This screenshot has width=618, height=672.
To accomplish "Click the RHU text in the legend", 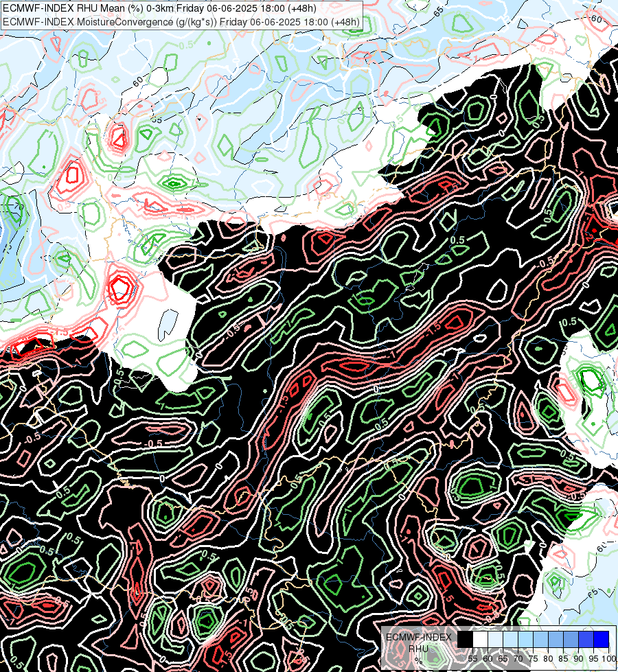I will (418, 649).
